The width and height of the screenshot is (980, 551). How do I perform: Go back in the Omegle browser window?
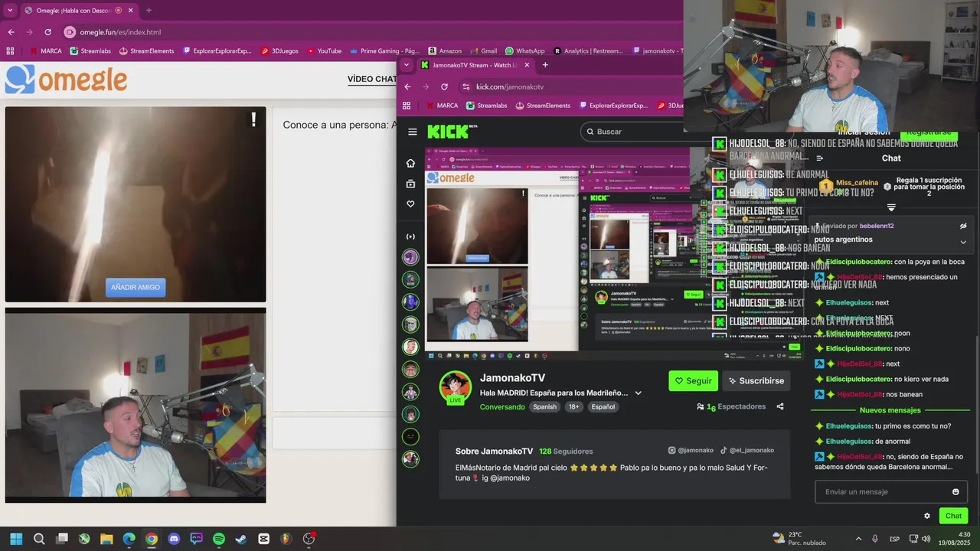tap(11, 32)
